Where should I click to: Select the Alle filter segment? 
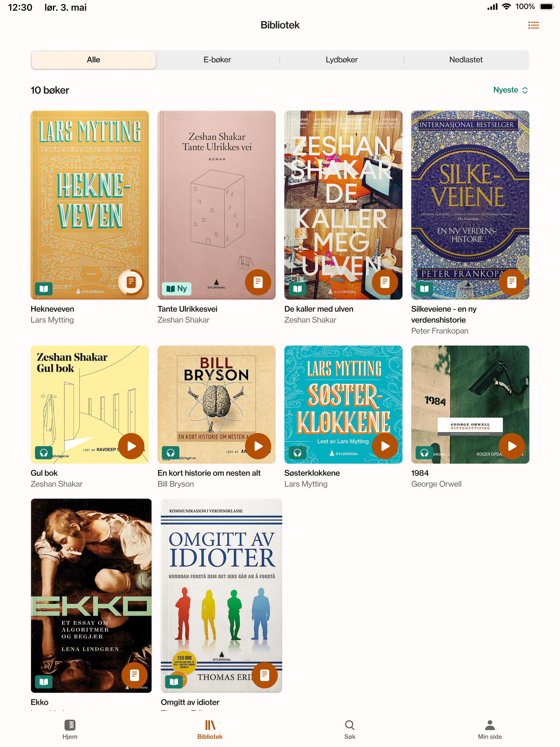pos(94,60)
